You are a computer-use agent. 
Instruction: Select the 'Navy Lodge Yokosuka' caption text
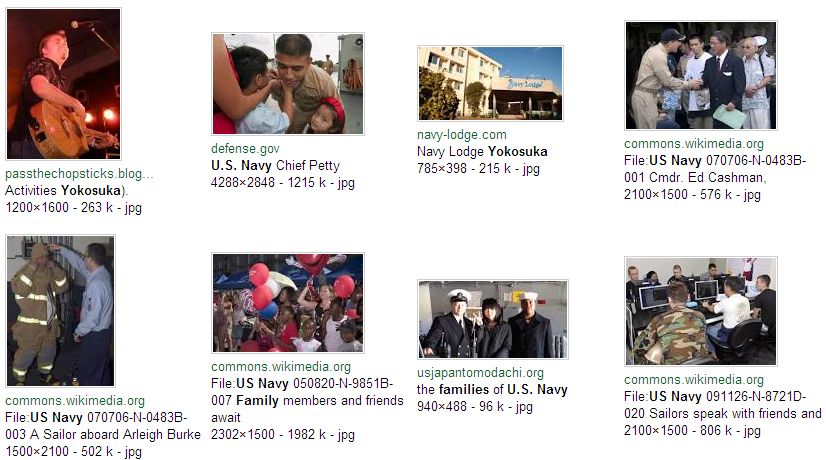point(482,152)
